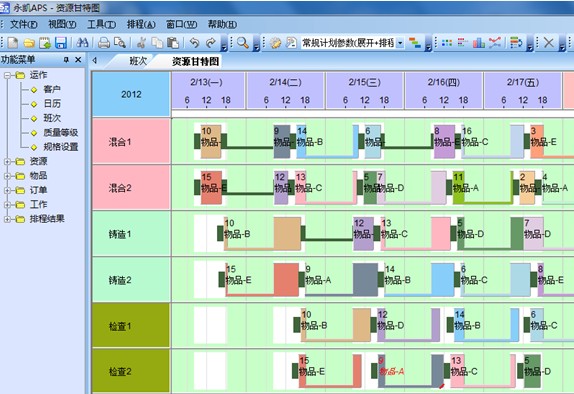Click the Save floppy disk icon
The image size is (574, 394).
tap(61, 43)
